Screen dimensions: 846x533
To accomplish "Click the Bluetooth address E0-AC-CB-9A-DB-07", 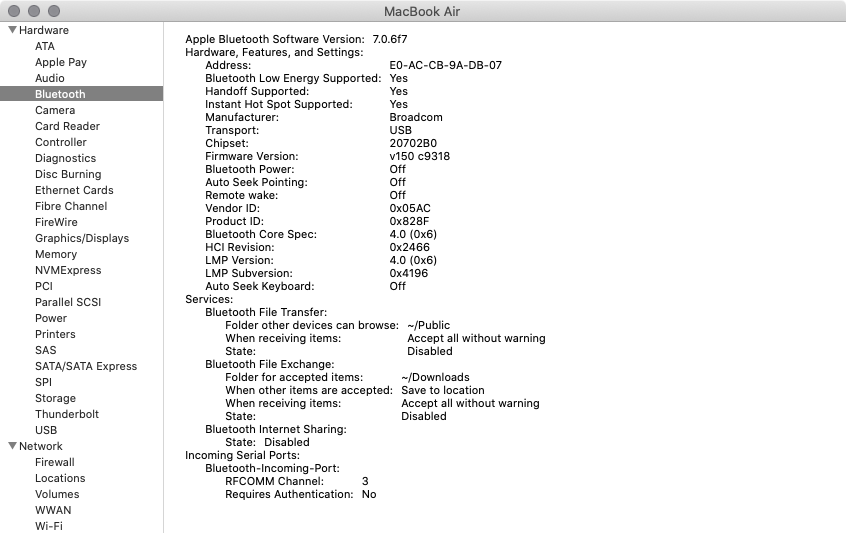I will pos(446,65).
